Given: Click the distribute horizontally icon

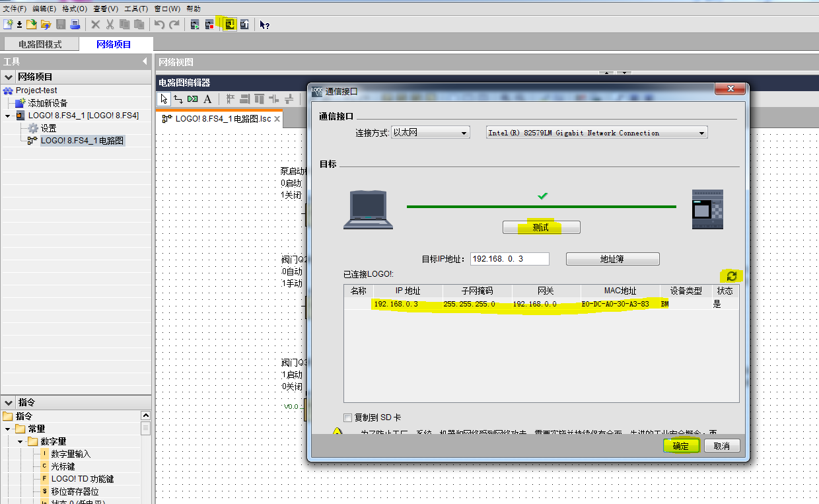Looking at the screenshot, I should pos(274,99).
